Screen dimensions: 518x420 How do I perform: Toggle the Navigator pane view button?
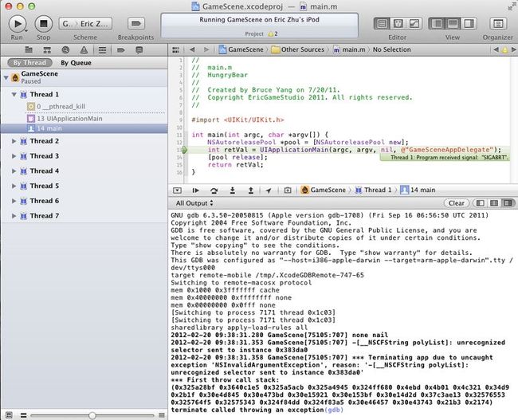coord(437,24)
